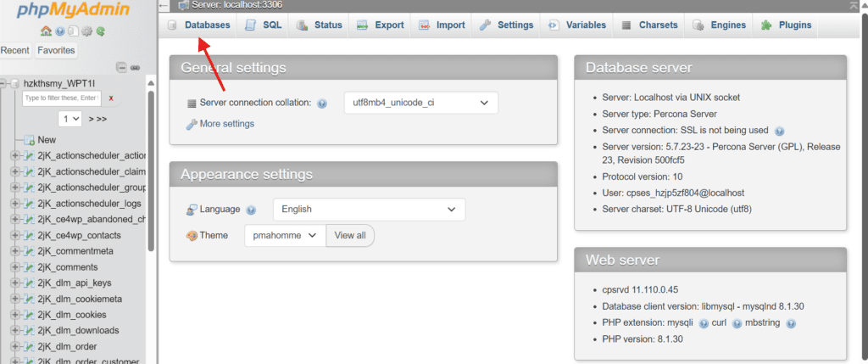The image size is (868, 364).
Task: Open the Language dropdown set to English
Action: pos(370,210)
